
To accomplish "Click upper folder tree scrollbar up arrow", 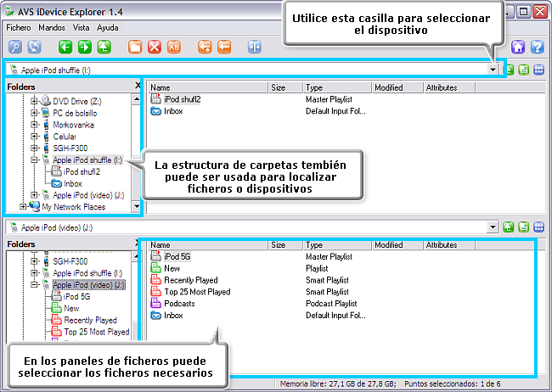I will (x=137, y=99).
